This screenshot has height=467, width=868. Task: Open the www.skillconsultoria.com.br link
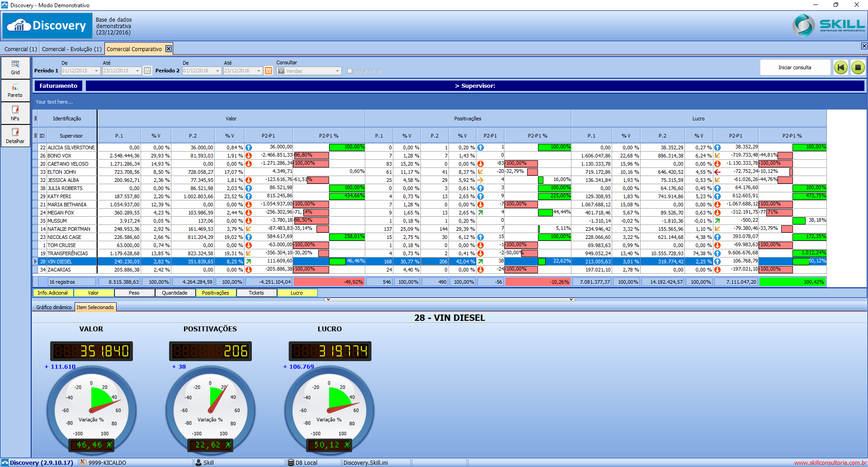(830, 462)
